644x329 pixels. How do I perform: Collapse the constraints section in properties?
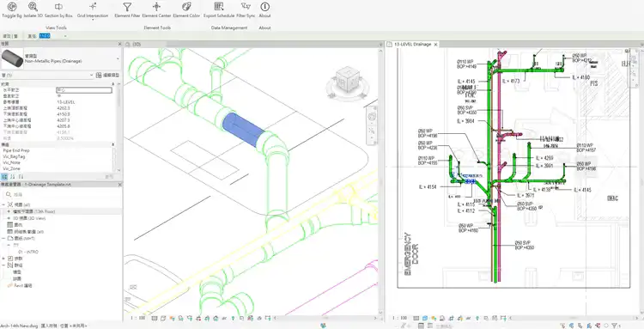tap(112, 84)
